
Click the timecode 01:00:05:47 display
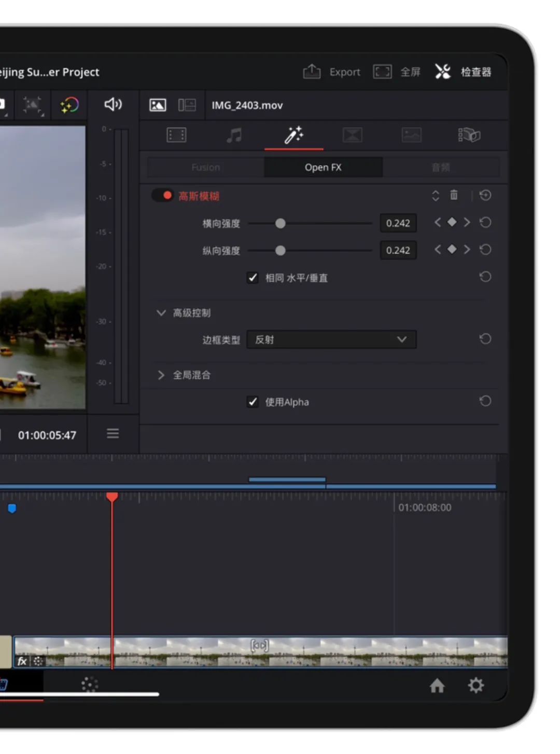click(x=47, y=435)
